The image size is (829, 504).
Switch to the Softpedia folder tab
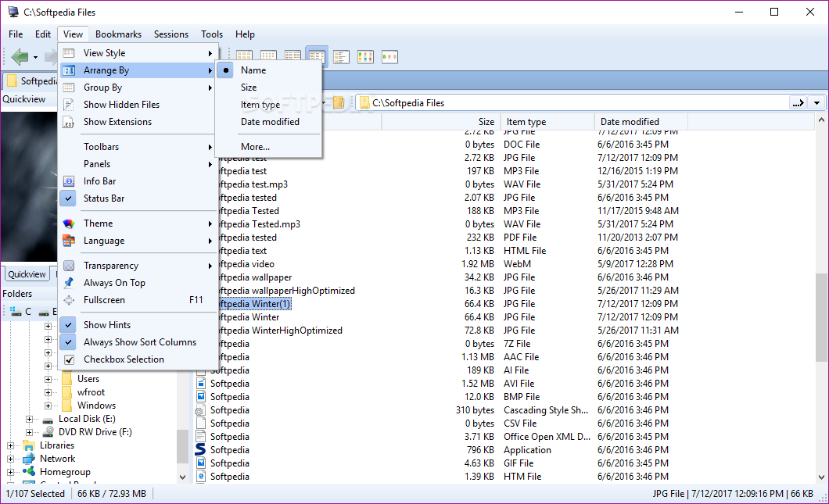(32, 80)
